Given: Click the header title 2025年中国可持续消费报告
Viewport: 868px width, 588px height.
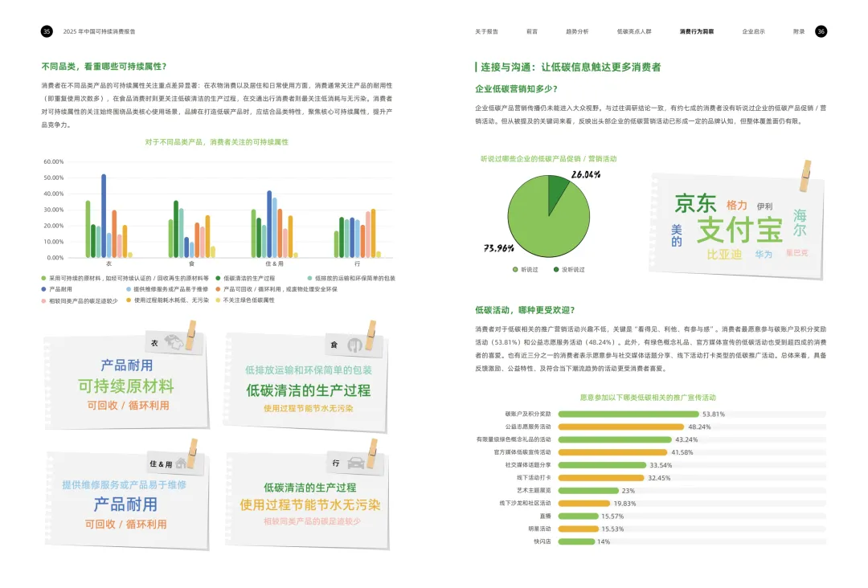Looking at the screenshot, I should tap(99, 31).
